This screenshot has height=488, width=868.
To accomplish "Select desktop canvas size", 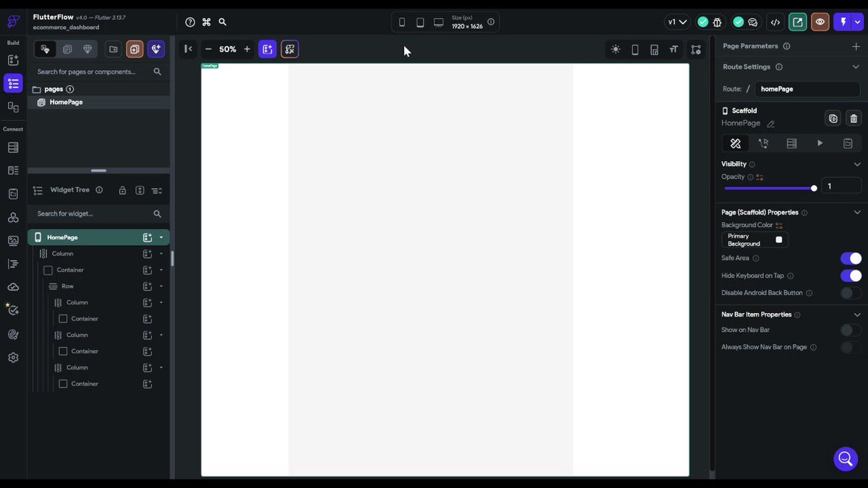I will click(438, 22).
